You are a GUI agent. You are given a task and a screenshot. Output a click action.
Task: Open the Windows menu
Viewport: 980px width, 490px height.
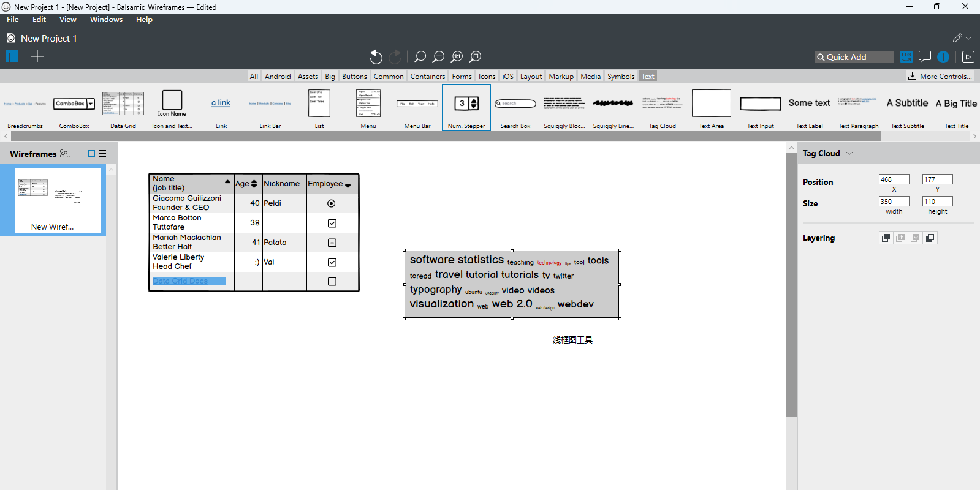coord(107,20)
